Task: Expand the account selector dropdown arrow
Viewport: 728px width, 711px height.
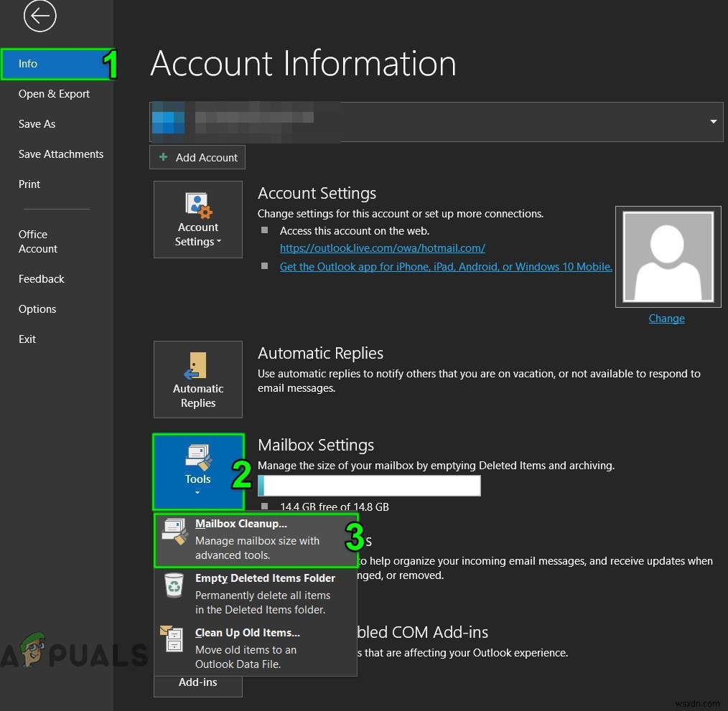Action: coord(714,121)
